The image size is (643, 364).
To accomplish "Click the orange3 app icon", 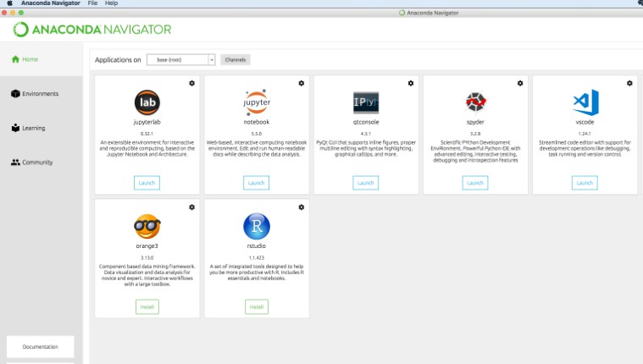I will pyautogui.click(x=147, y=226).
